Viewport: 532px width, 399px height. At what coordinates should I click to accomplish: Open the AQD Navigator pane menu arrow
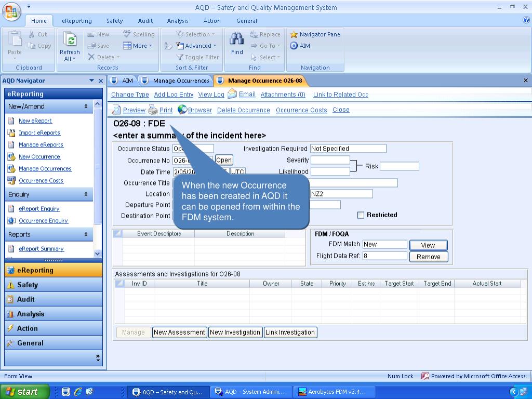click(91, 81)
